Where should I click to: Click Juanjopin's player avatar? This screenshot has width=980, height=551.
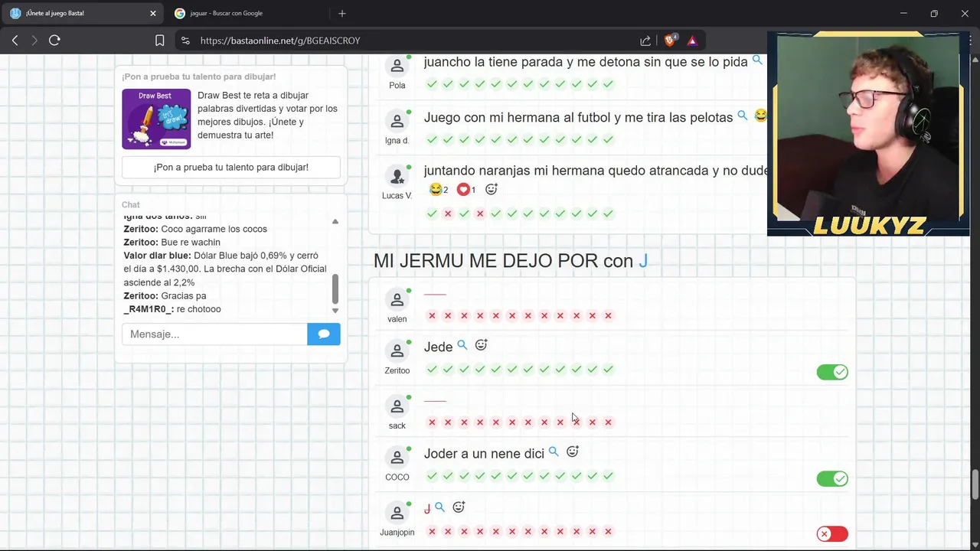397,513
